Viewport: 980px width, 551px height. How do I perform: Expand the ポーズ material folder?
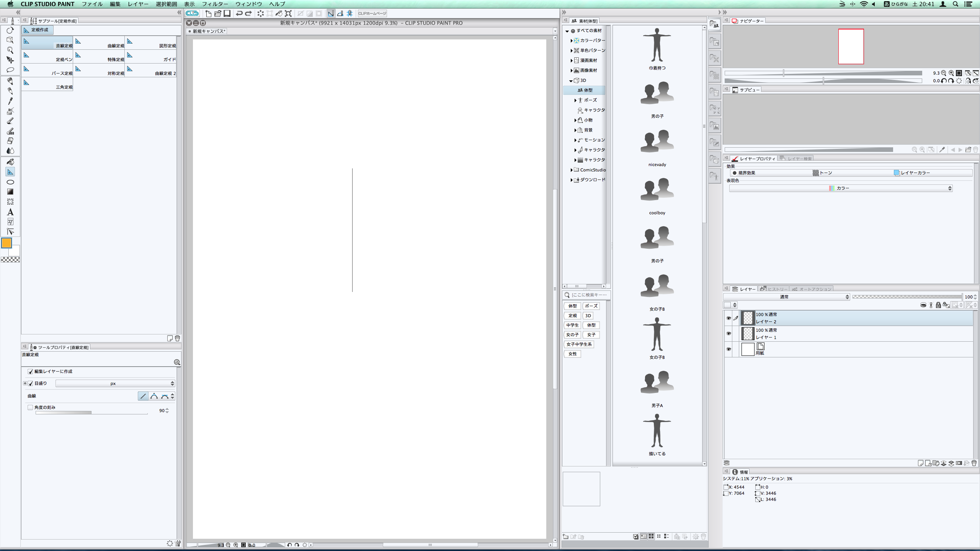[575, 100]
